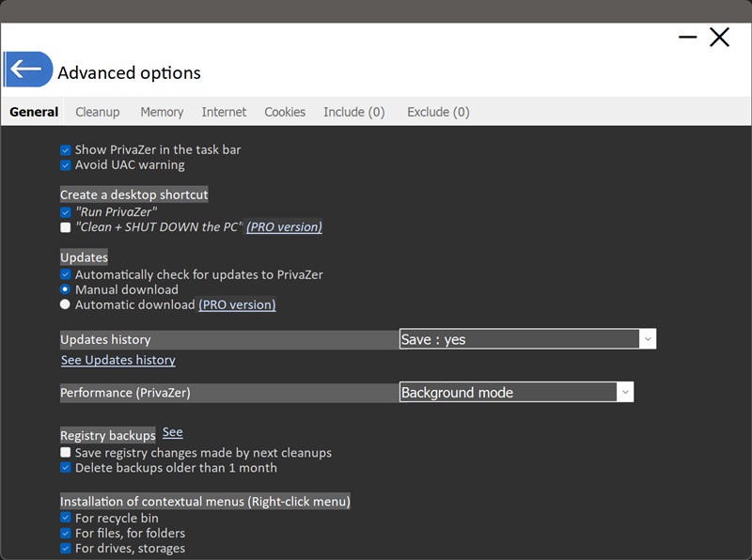Click the Registry backups heading
Viewport: 752px width, 560px height.
[108, 435]
